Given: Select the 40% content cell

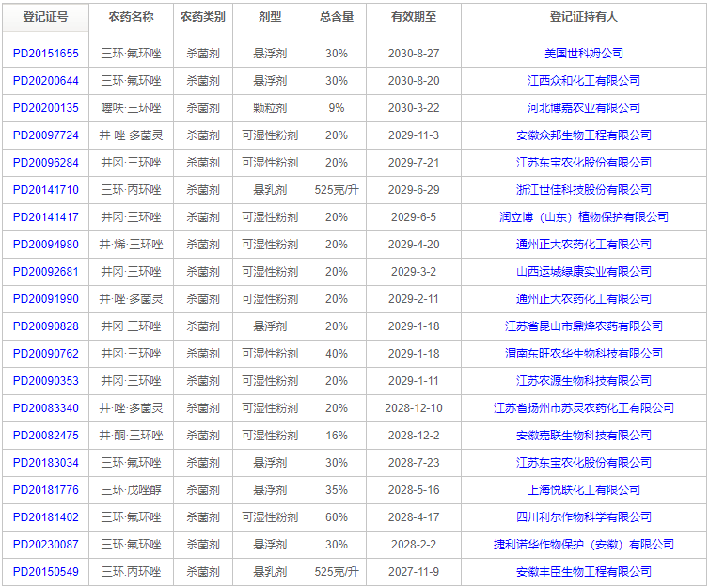Looking at the screenshot, I should coord(337,354).
